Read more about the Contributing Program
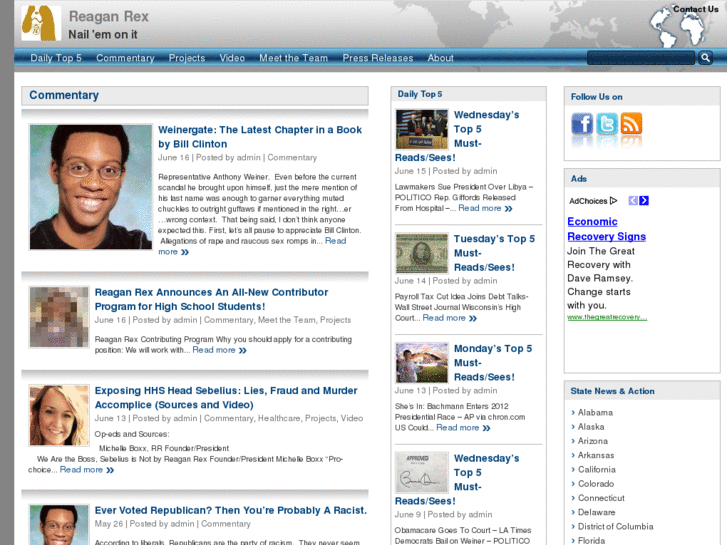The width and height of the screenshot is (727, 545). (x=219, y=350)
